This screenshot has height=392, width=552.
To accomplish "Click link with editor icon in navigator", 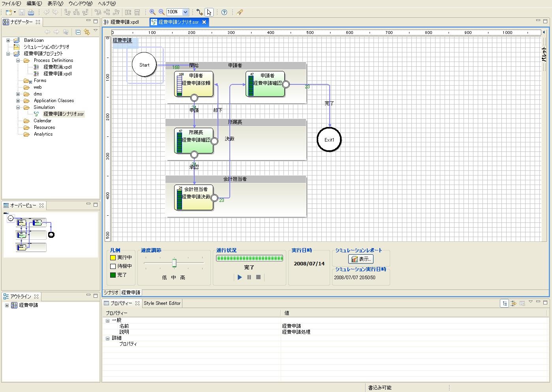I will (x=87, y=32).
